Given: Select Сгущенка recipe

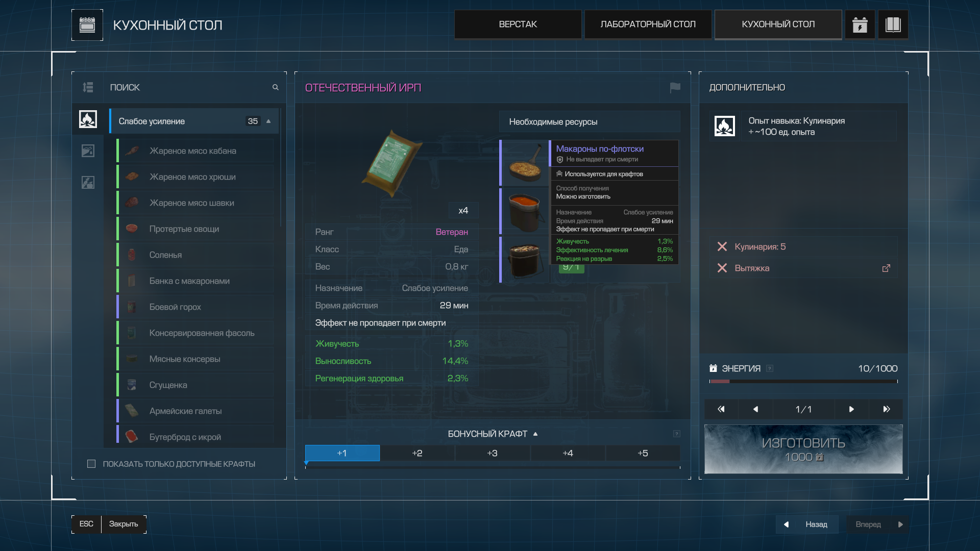Looking at the screenshot, I should (x=195, y=385).
